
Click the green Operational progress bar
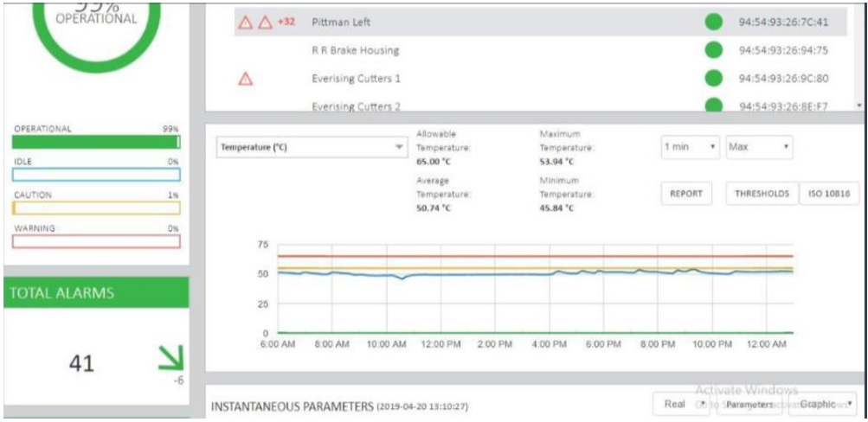[96, 142]
